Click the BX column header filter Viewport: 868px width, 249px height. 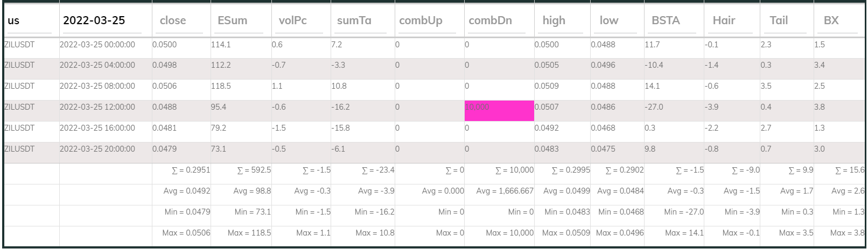pos(840,21)
